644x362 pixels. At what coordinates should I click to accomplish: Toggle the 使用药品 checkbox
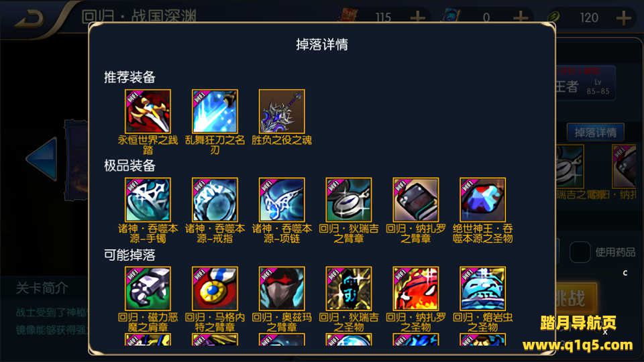(580, 251)
